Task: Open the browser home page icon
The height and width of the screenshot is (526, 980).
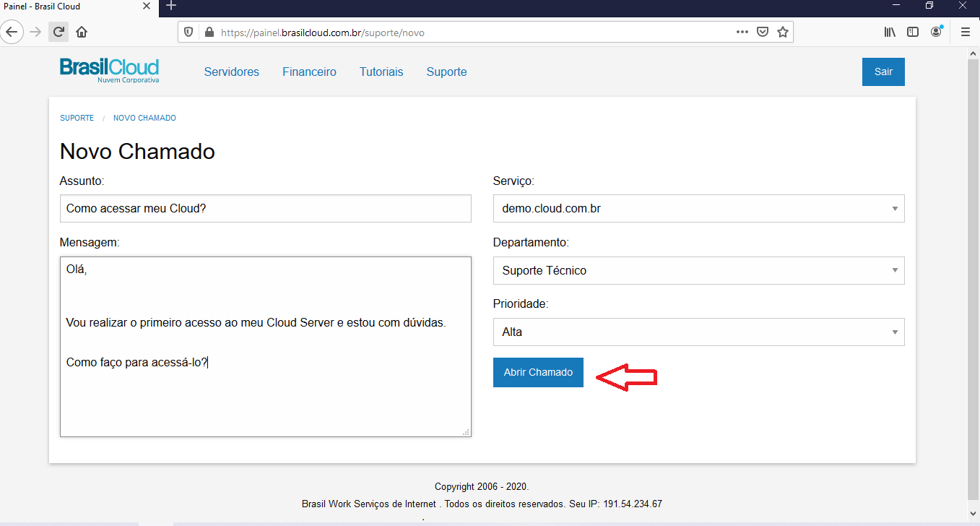Action: pyautogui.click(x=82, y=32)
